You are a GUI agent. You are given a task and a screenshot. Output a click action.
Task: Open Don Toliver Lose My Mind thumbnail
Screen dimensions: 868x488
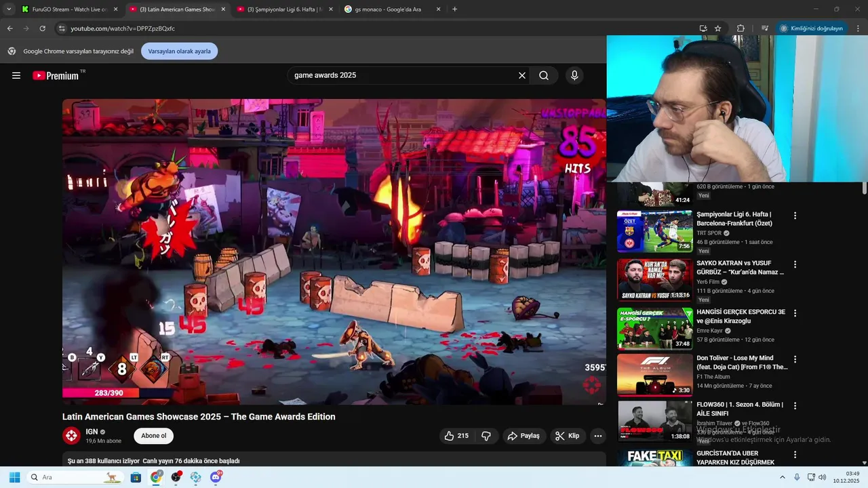pyautogui.click(x=654, y=375)
